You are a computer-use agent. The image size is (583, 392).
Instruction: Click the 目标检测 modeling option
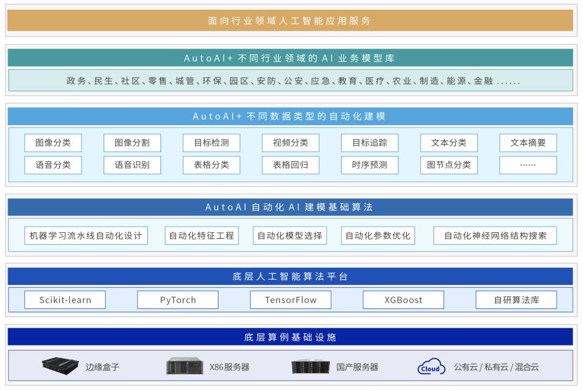point(211,143)
